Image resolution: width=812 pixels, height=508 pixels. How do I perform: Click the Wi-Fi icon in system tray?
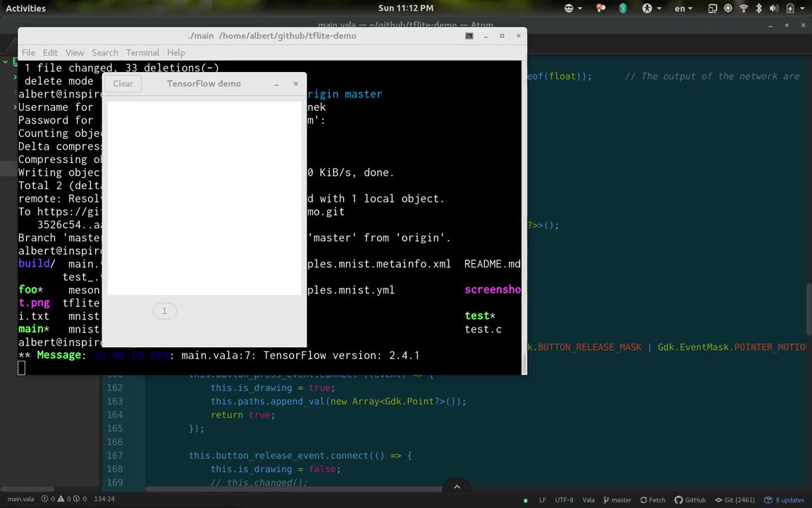click(x=744, y=8)
